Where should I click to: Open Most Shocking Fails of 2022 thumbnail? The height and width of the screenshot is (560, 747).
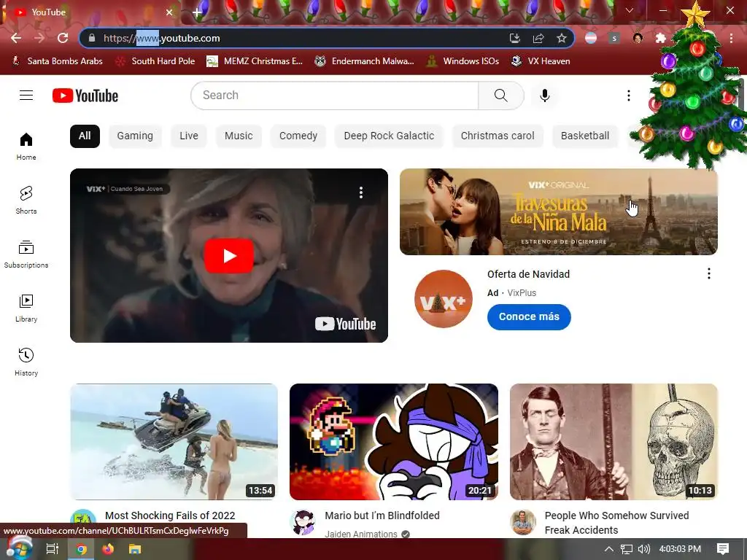174,441
